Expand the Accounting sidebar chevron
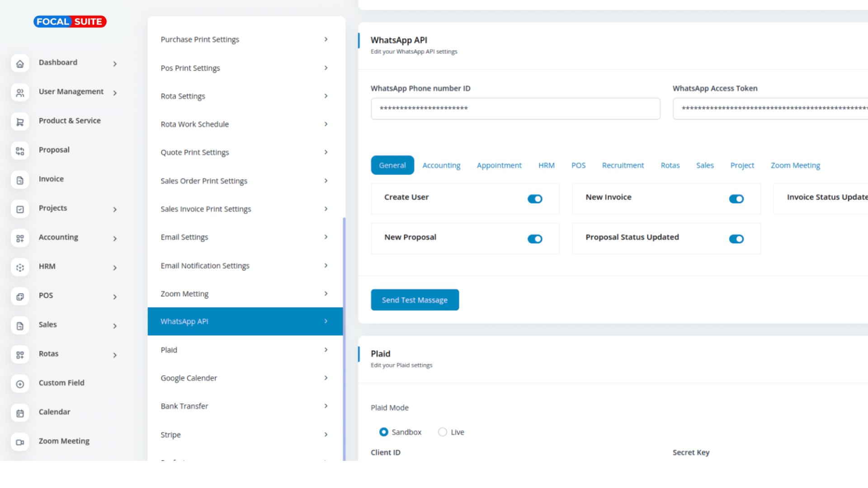This screenshot has height=488, width=868. [x=115, y=239]
